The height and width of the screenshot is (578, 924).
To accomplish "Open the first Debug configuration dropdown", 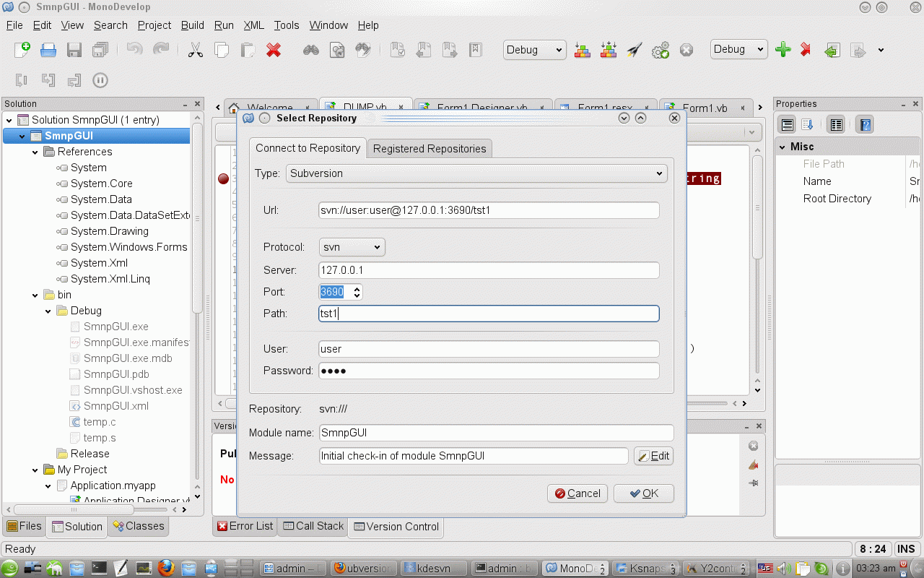I will point(534,49).
